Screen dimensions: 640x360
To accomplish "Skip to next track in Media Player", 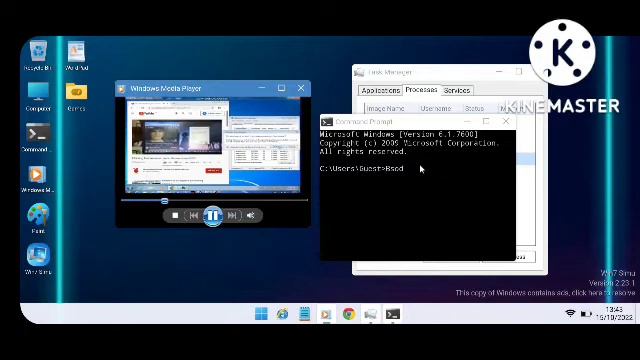I will tap(232, 216).
